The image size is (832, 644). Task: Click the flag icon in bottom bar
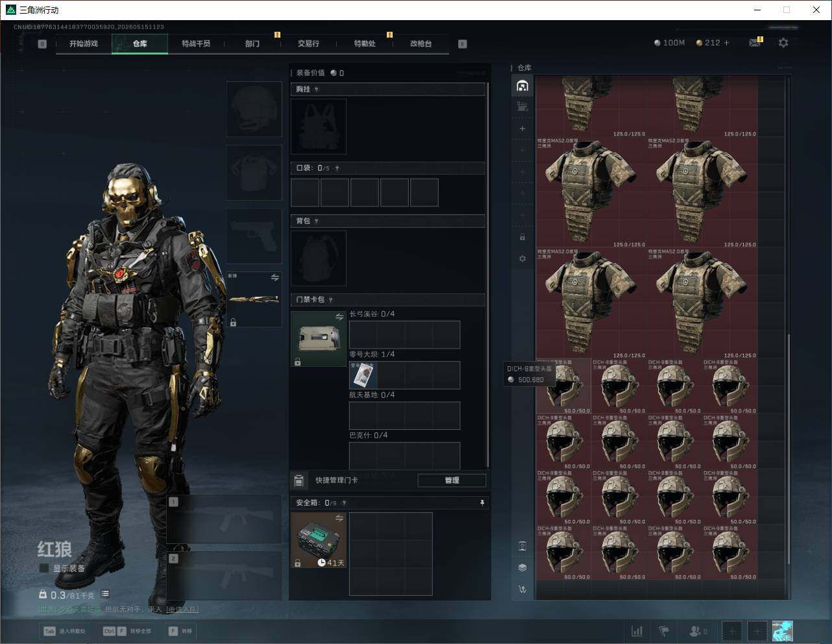tap(664, 631)
